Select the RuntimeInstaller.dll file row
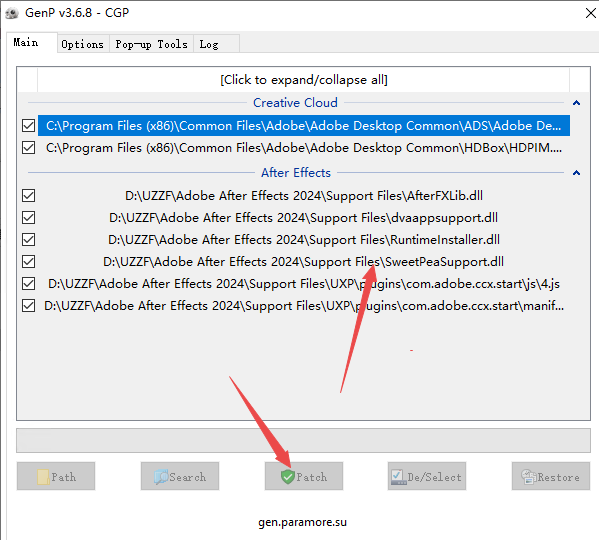 click(x=304, y=240)
